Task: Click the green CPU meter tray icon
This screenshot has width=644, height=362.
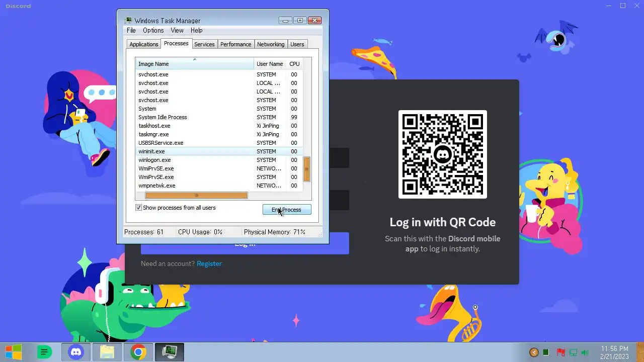Action: tap(546, 352)
